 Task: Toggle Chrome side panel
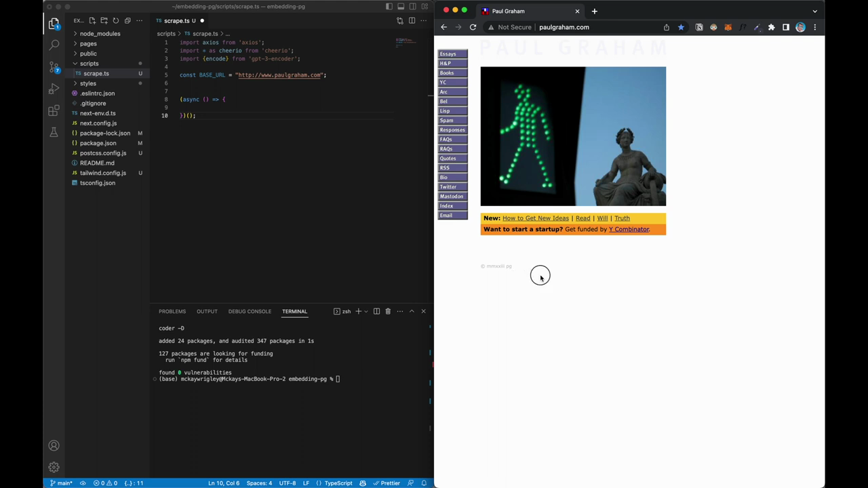[x=785, y=27]
